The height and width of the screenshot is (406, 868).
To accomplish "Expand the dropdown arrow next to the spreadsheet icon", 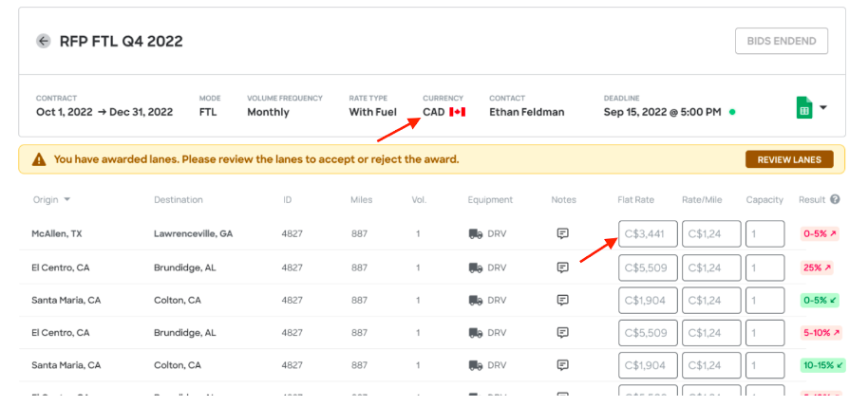I will click(822, 108).
